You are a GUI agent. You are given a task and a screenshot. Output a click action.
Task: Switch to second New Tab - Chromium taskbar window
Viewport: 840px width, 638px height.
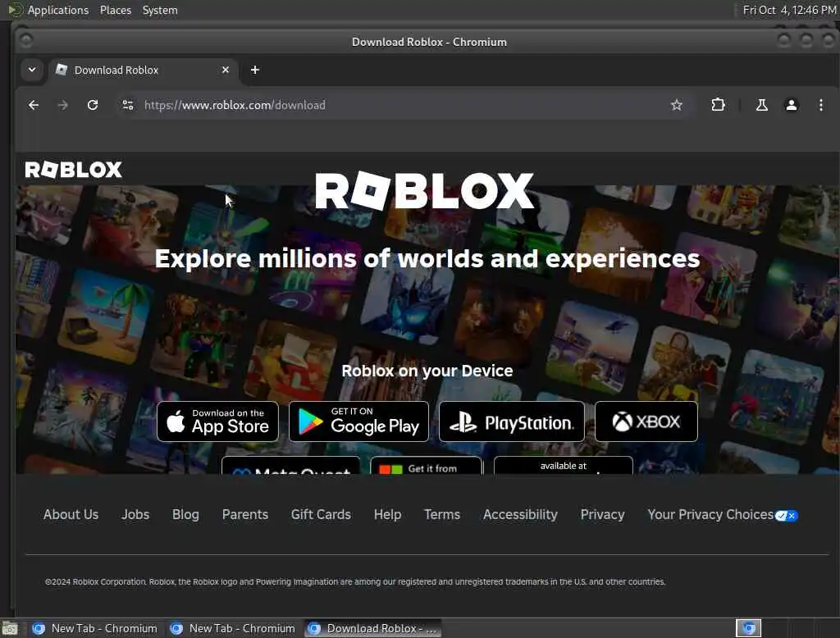[x=232, y=628]
